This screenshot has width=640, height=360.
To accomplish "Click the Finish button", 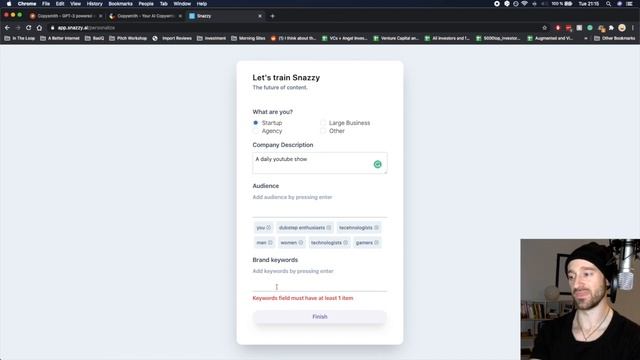I will coord(320,317).
